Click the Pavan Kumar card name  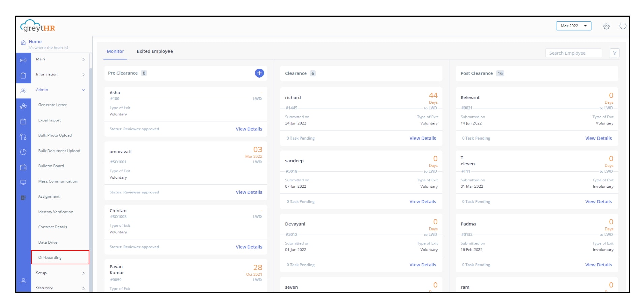coord(117,270)
